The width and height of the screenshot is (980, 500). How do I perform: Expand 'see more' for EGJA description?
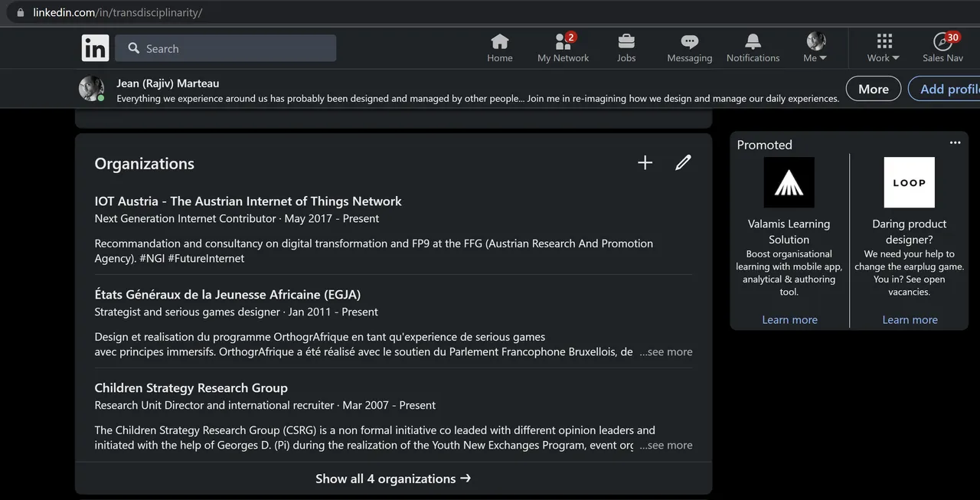coord(666,352)
